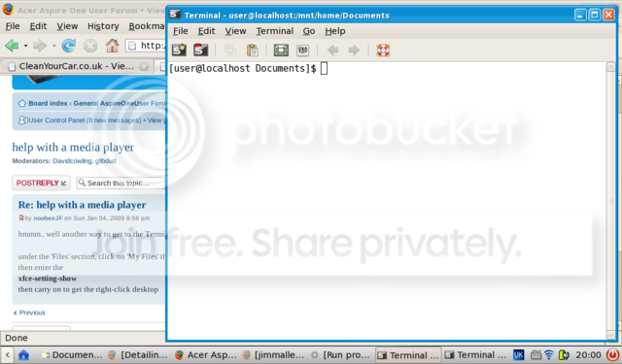Switch to [Run pro... taskbar window

(x=341, y=355)
